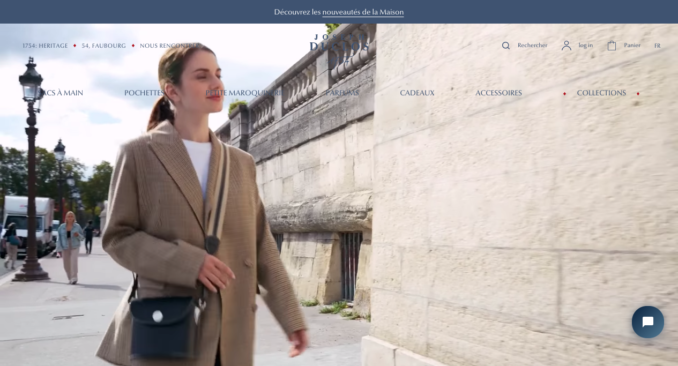Click the Panier cart label
678x366 pixels.
(632, 45)
